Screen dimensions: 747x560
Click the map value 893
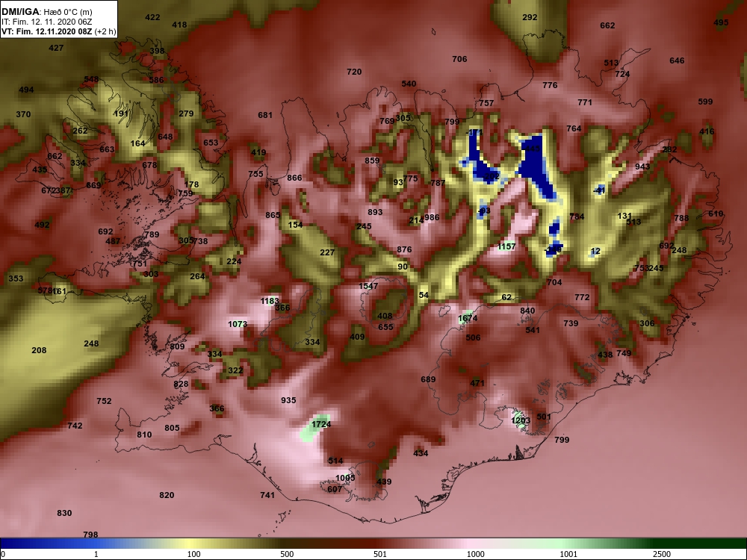click(375, 212)
